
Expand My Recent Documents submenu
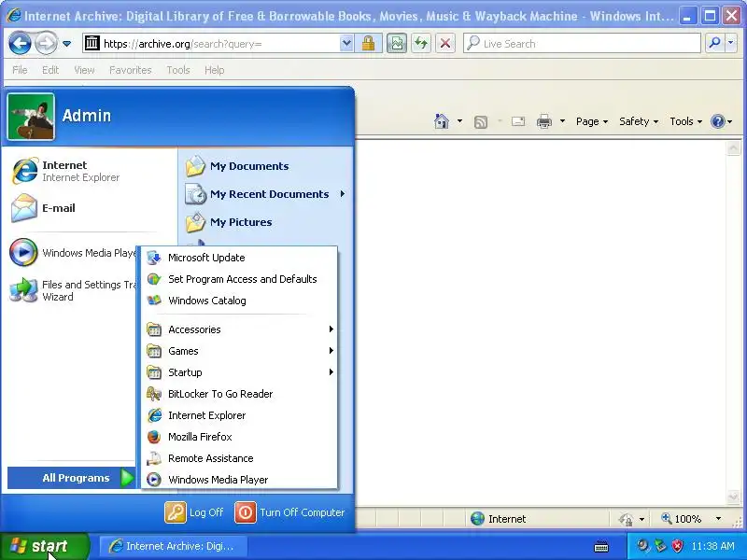pos(267,194)
